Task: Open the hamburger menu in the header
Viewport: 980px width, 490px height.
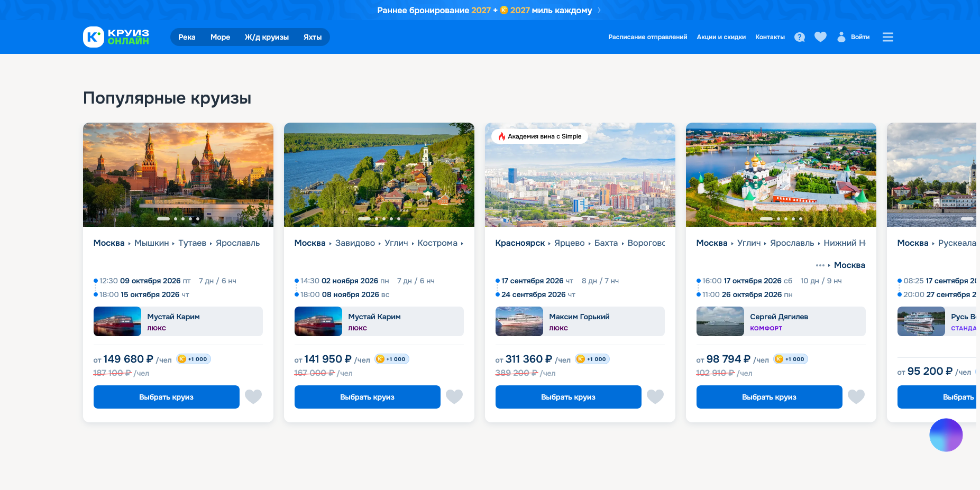Action: click(x=888, y=37)
